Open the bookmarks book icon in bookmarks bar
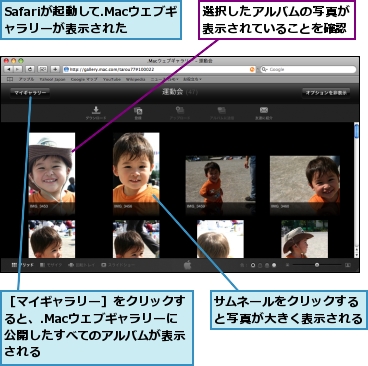 (10, 79)
